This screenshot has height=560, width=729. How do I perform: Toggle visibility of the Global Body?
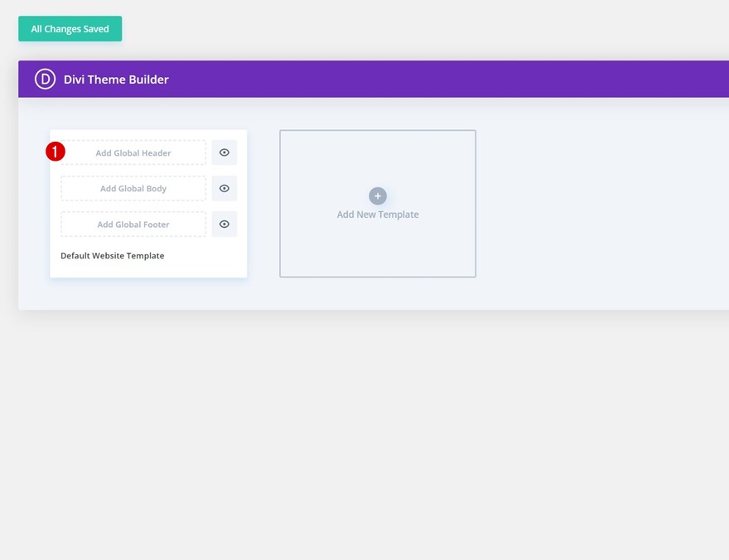(224, 188)
